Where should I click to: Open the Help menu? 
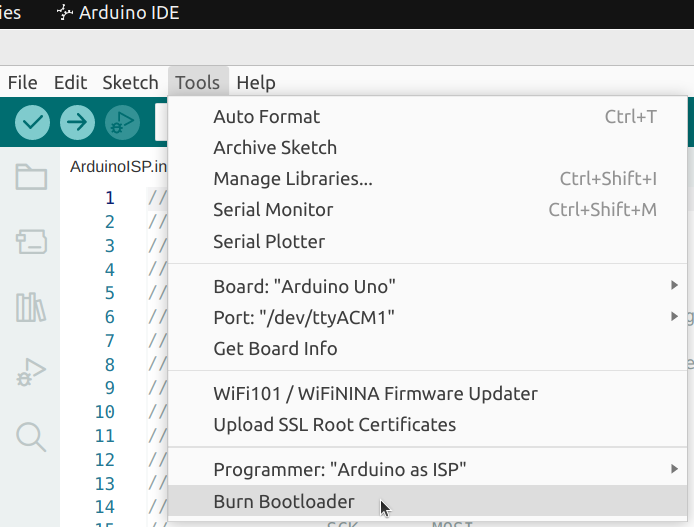click(x=256, y=83)
